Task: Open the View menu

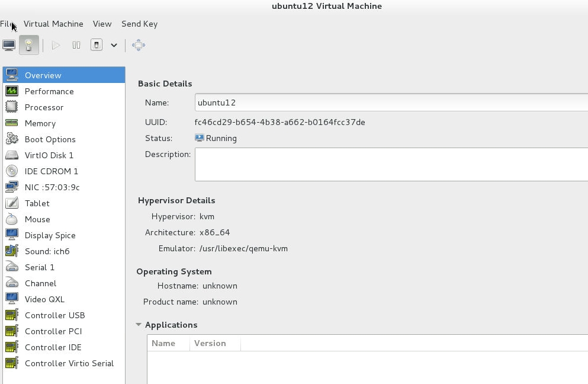Action: coord(102,24)
